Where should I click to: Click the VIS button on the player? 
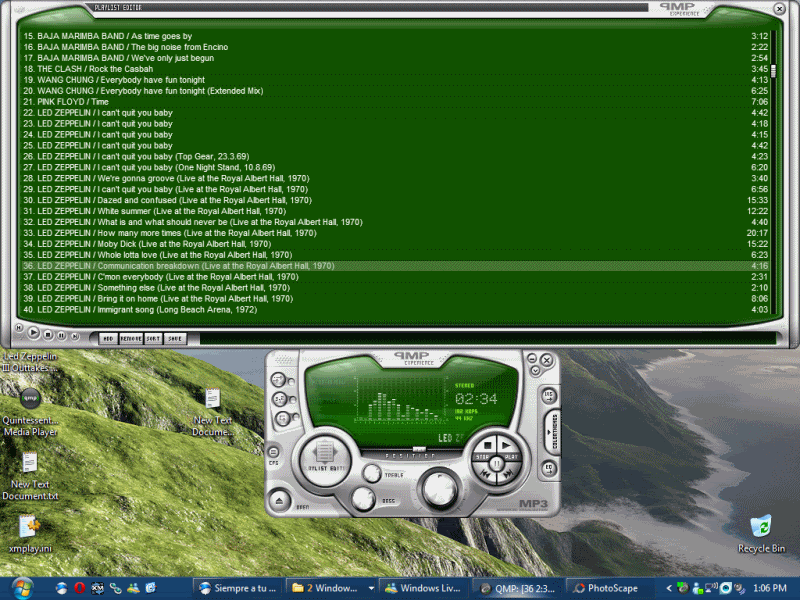pos(548,395)
